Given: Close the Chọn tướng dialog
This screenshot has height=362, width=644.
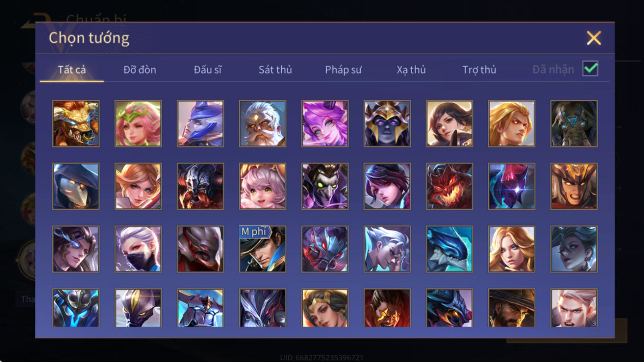Looking at the screenshot, I should click(x=594, y=38).
